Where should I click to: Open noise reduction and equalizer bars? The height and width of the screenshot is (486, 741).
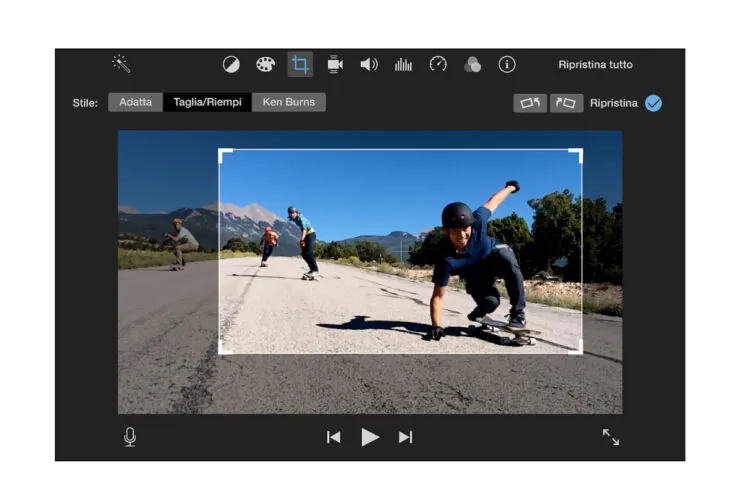(403, 64)
